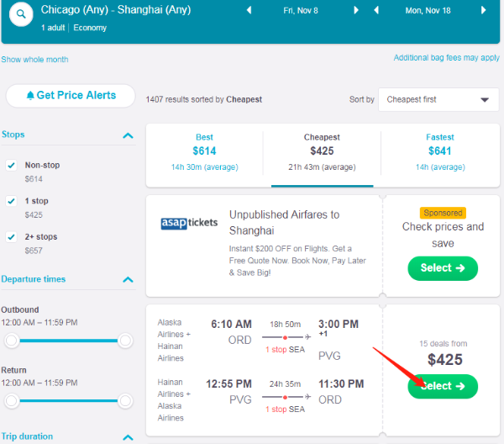504x444 pixels.
Task: Open the search magnifier icon
Action: (21, 14)
